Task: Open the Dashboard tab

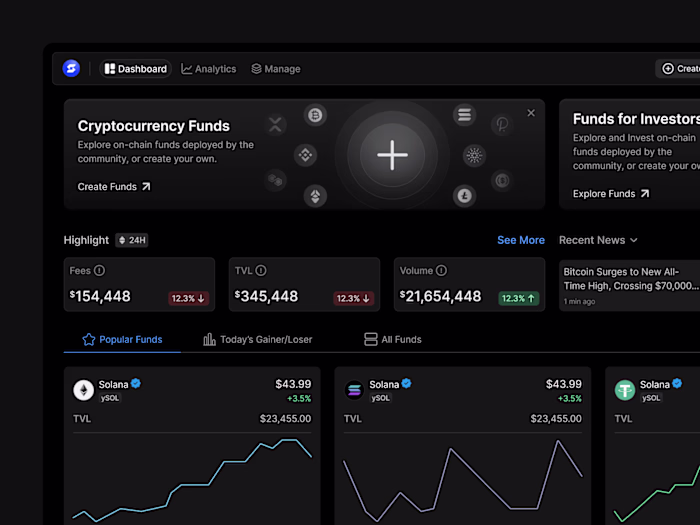Action: (135, 69)
